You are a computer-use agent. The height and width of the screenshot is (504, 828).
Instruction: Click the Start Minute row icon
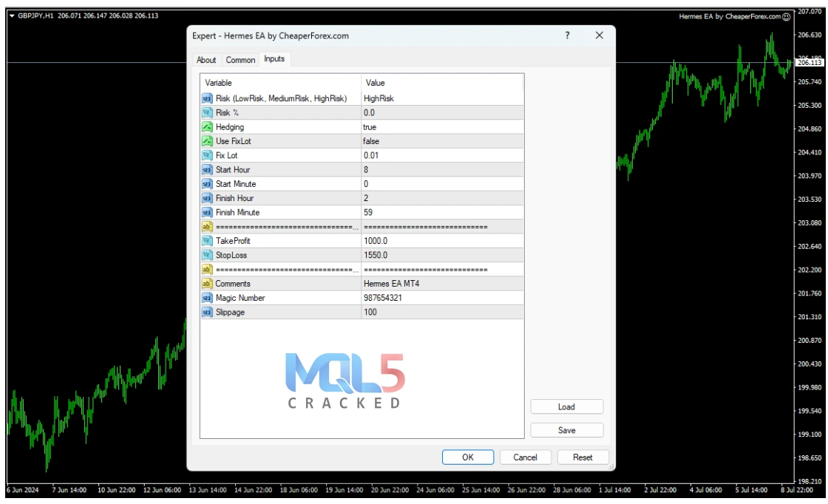click(207, 184)
